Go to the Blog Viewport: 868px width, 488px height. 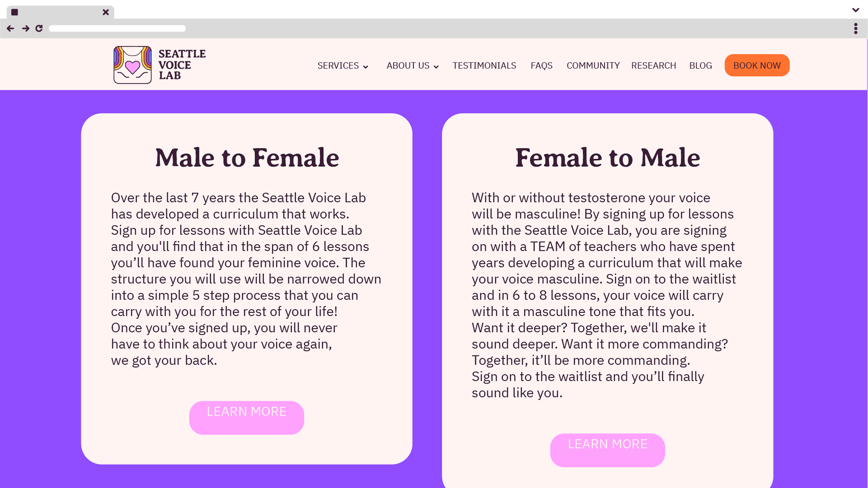pos(701,66)
